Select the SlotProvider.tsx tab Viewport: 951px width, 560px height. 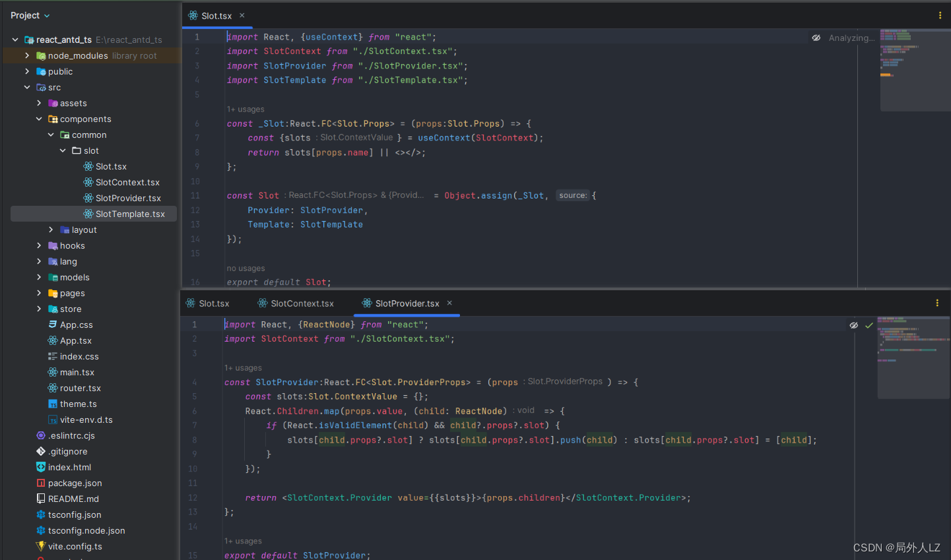[x=407, y=303]
